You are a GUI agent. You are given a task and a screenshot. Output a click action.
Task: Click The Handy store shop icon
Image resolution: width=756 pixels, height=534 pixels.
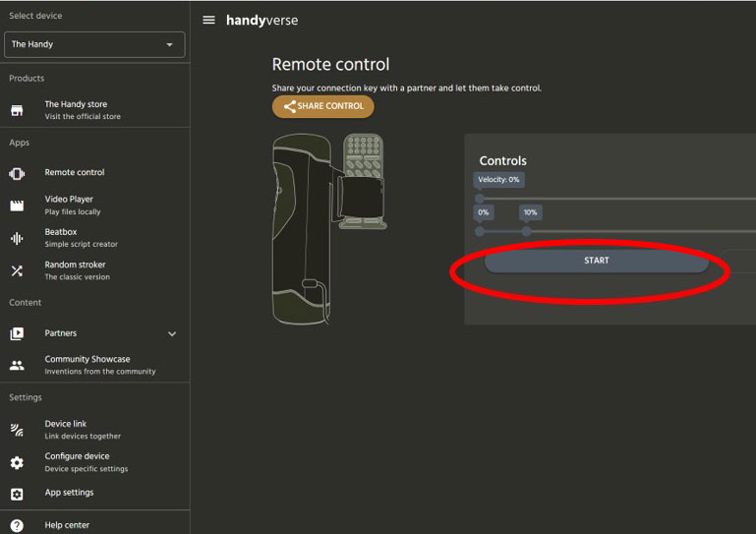(17, 110)
